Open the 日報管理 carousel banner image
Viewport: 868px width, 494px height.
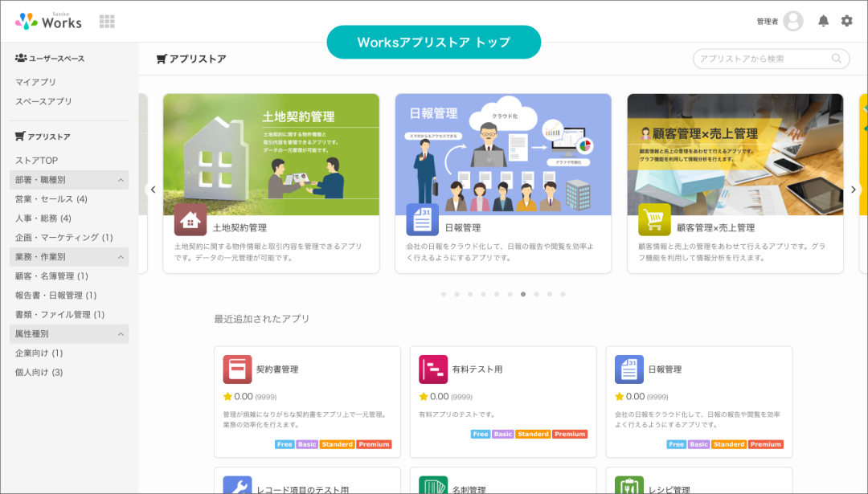pyautogui.click(x=503, y=154)
